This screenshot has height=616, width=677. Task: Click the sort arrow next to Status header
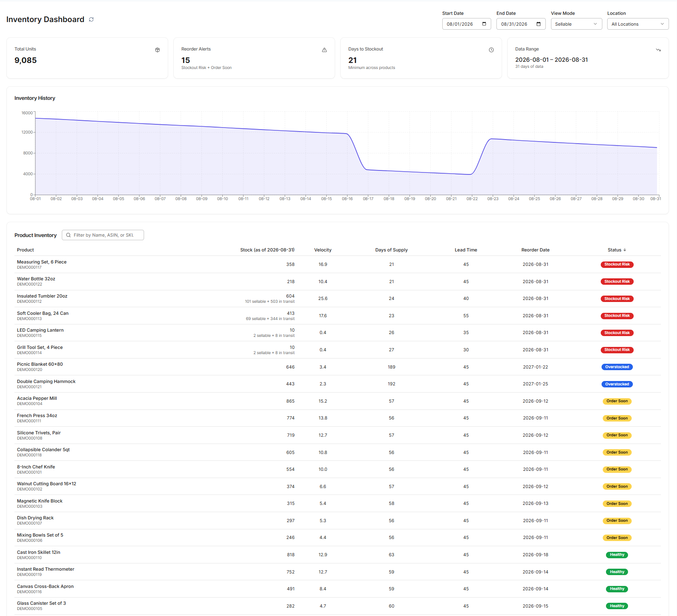coord(625,250)
